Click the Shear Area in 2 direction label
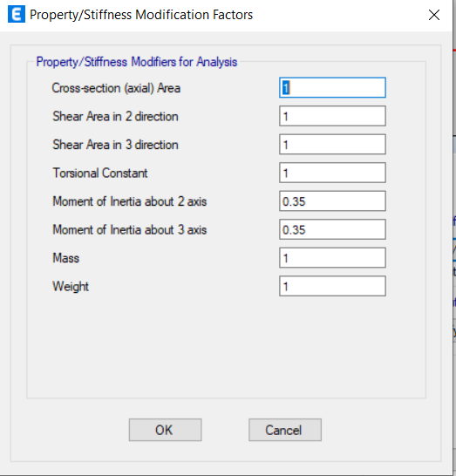This screenshot has width=456, height=476. coord(115,116)
